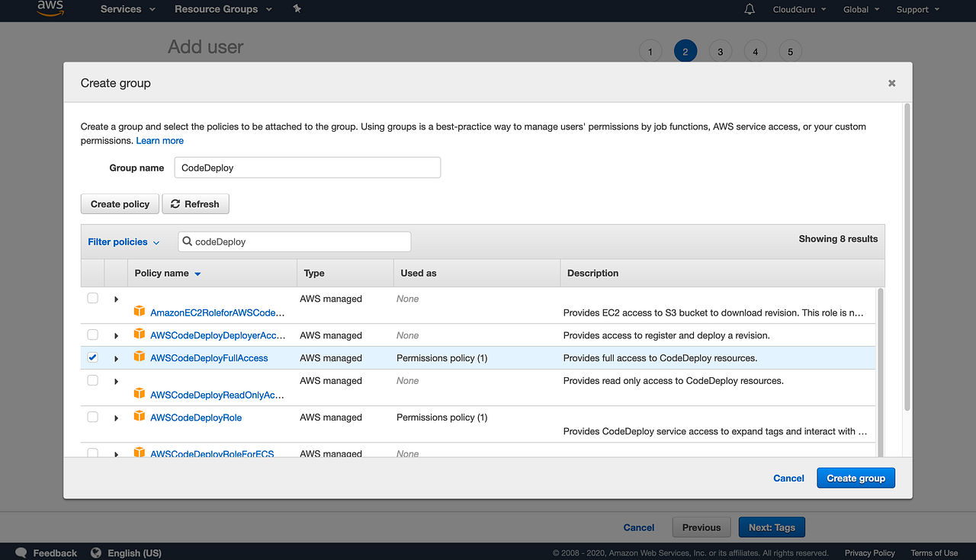Check the AWSCodeDeployDeployerAccess policy
This screenshot has height=560, width=976.
(x=92, y=335)
